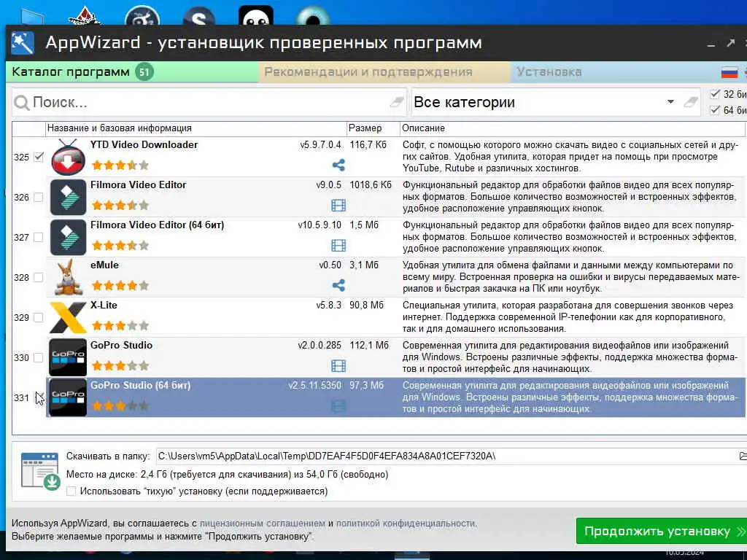The height and width of the screenshot is (560, 747).
Task: Click the AppWizard logo in title bar
Action: 23,43
